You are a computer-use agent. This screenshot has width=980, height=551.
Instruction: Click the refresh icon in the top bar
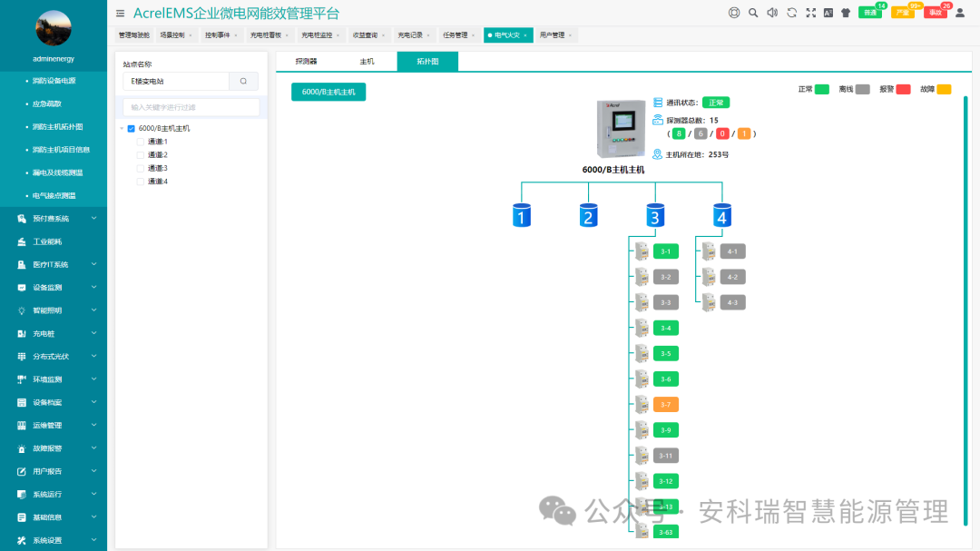click(x=791, y=13)
